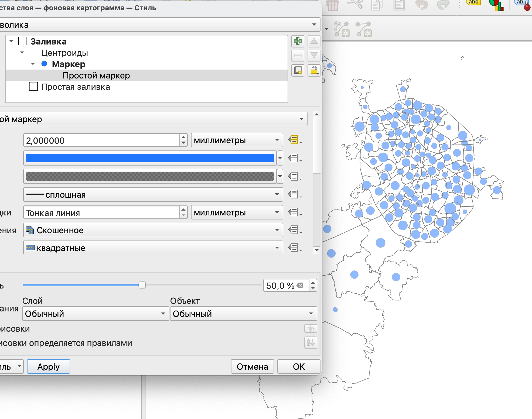Click the lock symbol layer icon
This screenshot has width=532, height=419.
314,70
